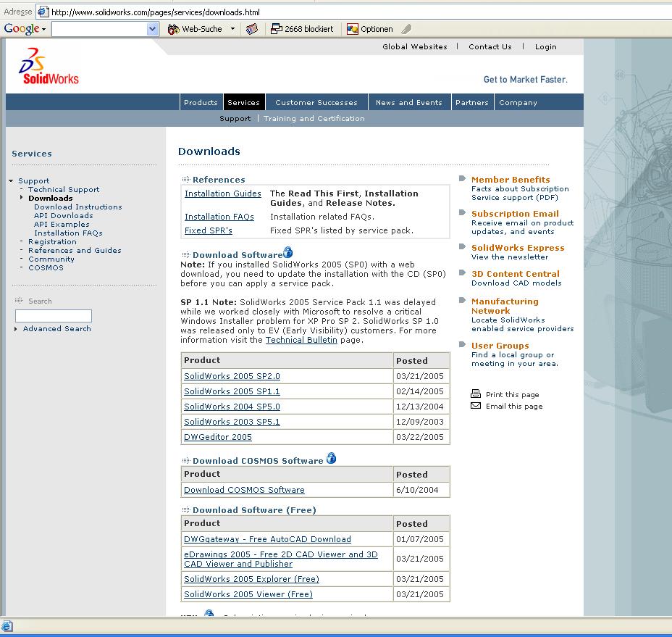Open COSMOS in sidebar tree
The image size is (672, 637).
46,267
